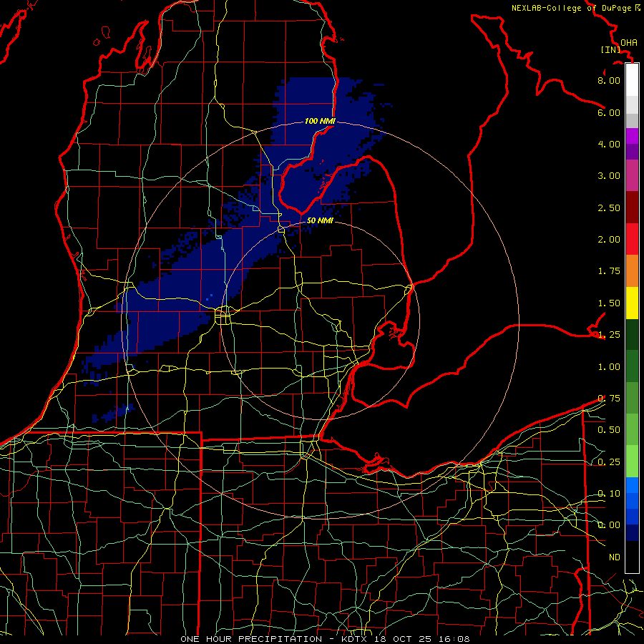Click the 3.00 legend value
Viewport: 644px width, 644px height.
point(609,176)
